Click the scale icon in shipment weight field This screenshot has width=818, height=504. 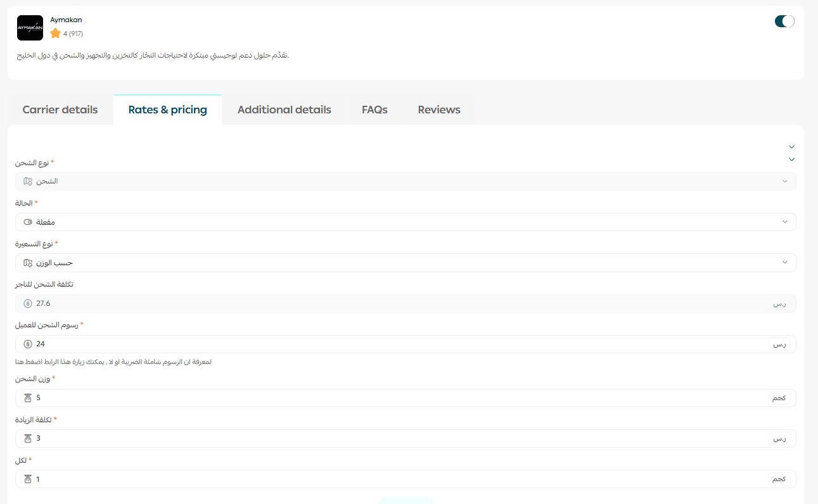point(27,398)
